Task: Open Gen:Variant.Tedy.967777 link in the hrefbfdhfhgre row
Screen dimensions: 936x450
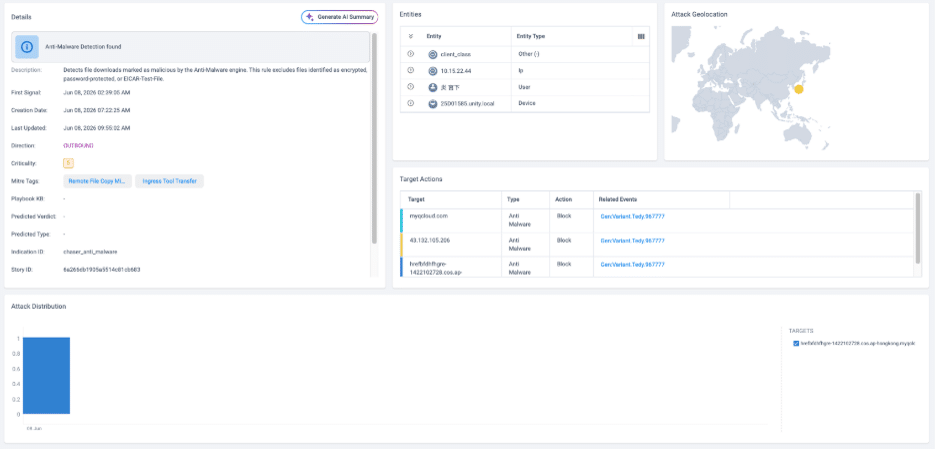Action: pyautogui.click(x=632, y=264)
